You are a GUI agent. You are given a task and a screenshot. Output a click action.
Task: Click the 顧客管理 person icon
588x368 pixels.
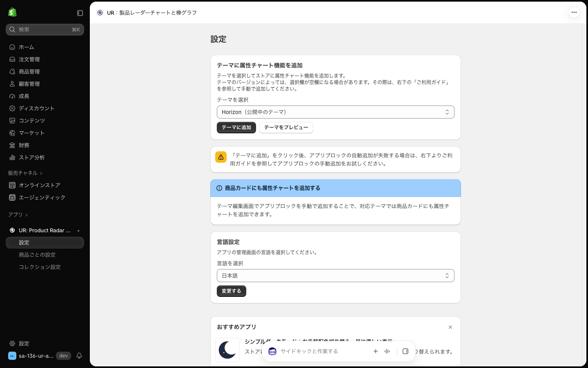pos(12,84)
